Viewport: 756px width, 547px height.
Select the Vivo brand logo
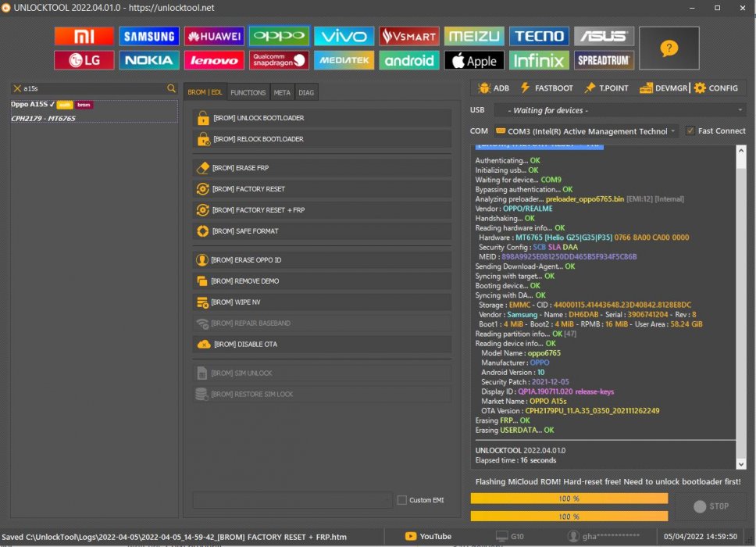coord(344,36)
